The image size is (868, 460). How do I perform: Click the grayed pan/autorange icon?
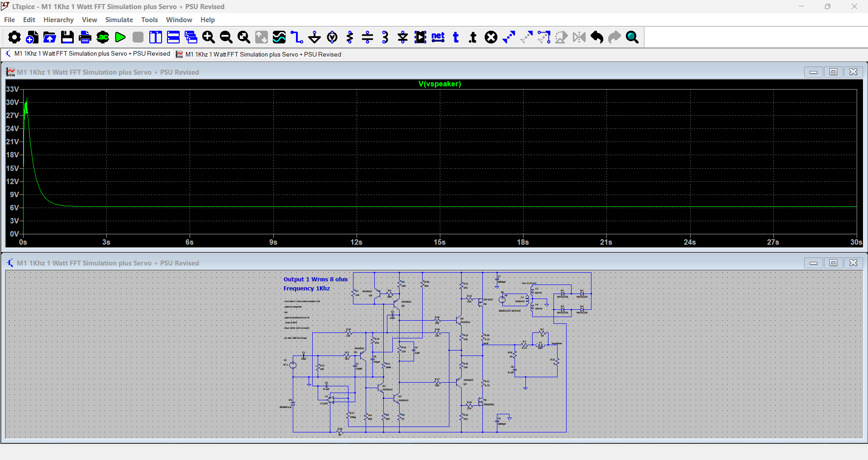[262, 37]
